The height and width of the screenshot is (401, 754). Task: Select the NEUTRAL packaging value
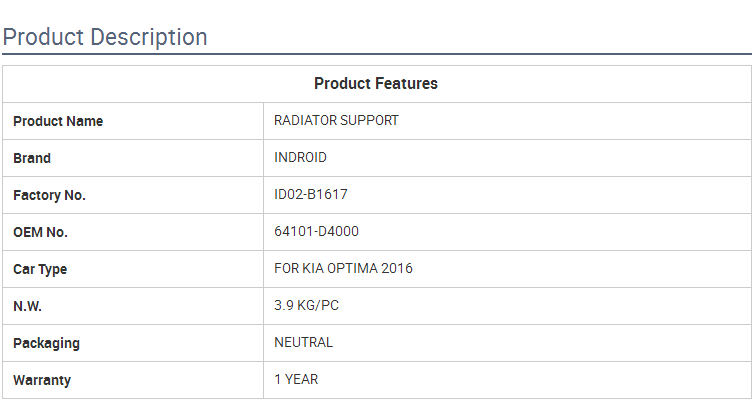[x=303, y=342]
